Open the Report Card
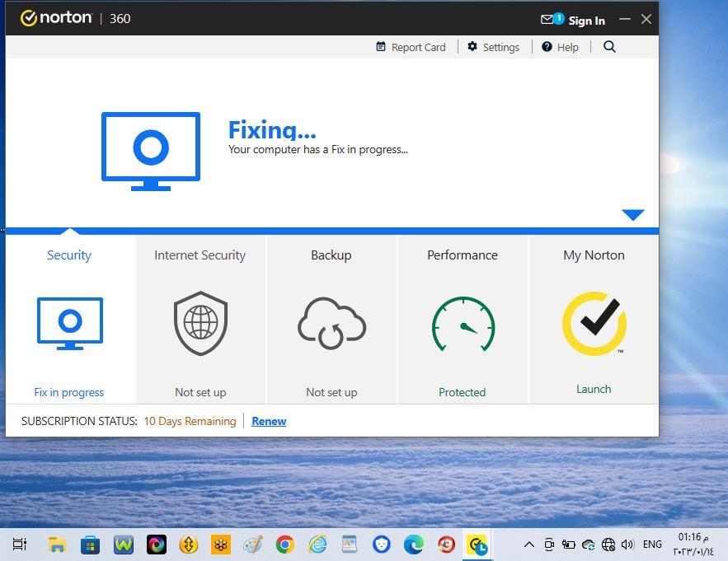The width and height of the screenshot is (728, 561). click(x=411, y=47)
